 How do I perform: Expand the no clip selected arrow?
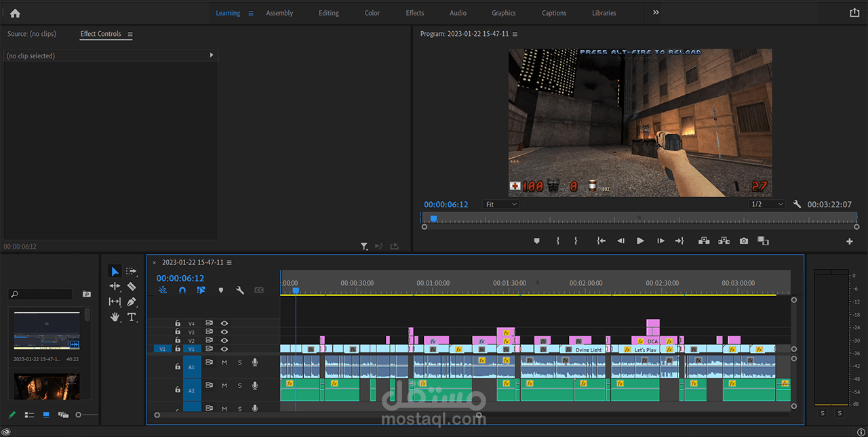212,56
